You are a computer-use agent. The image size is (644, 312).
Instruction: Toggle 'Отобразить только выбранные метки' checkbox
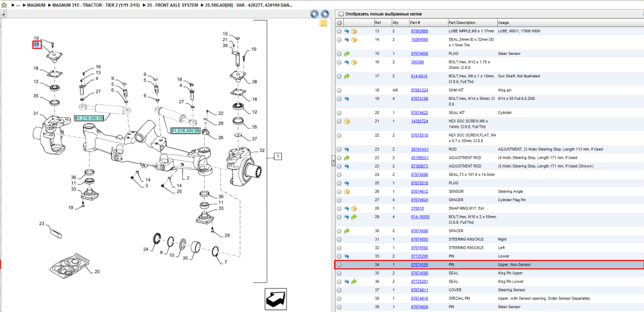click(341, 14)
